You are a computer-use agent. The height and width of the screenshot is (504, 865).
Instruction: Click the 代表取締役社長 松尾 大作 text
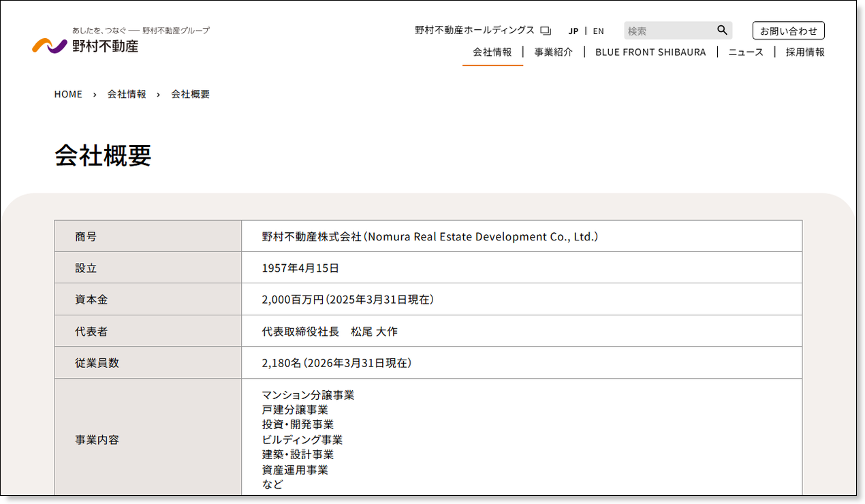click(x=330, y=332)
